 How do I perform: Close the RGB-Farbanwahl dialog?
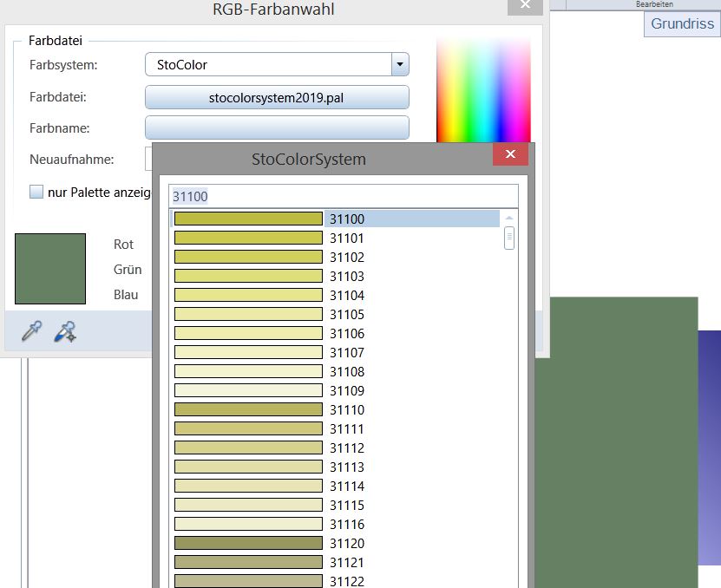click(x=525, y=7)
